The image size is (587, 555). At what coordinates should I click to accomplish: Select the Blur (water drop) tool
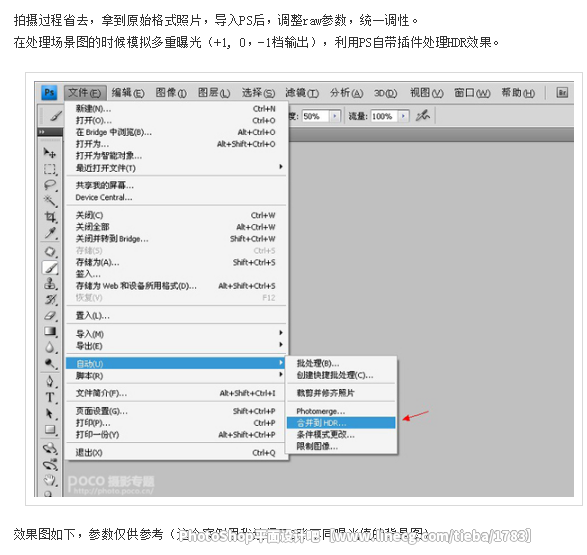pos(50,348)
